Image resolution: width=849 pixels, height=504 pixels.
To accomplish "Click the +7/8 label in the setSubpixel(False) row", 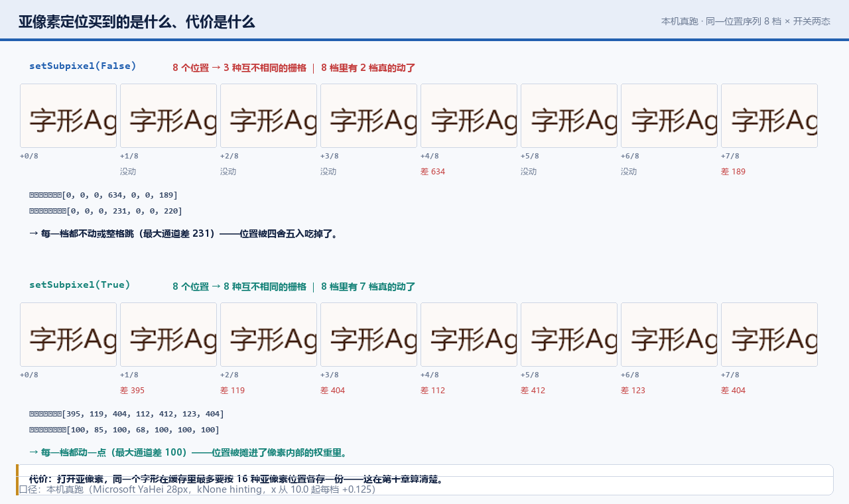I will tap(730, 156).
